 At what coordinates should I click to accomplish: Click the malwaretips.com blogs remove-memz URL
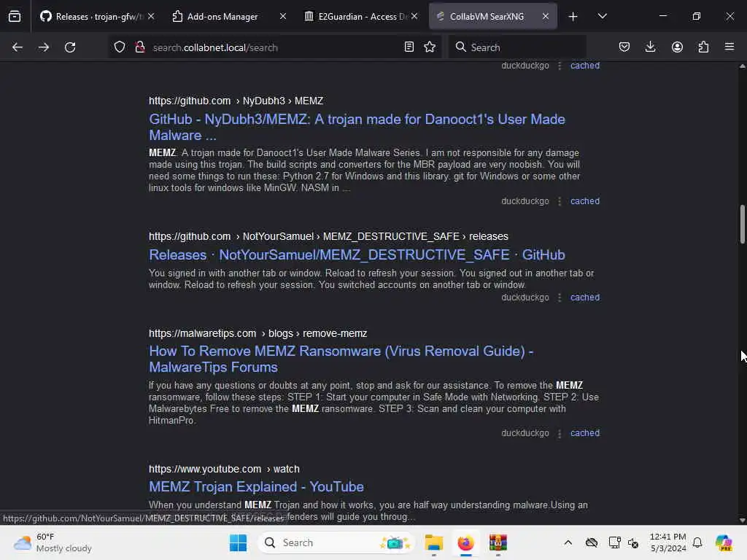point(258,333)
